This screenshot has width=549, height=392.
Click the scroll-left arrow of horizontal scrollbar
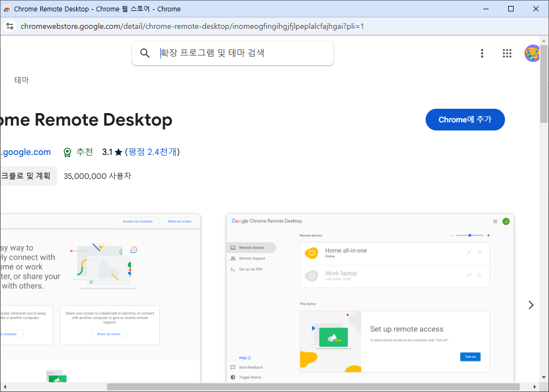(4, 387)
